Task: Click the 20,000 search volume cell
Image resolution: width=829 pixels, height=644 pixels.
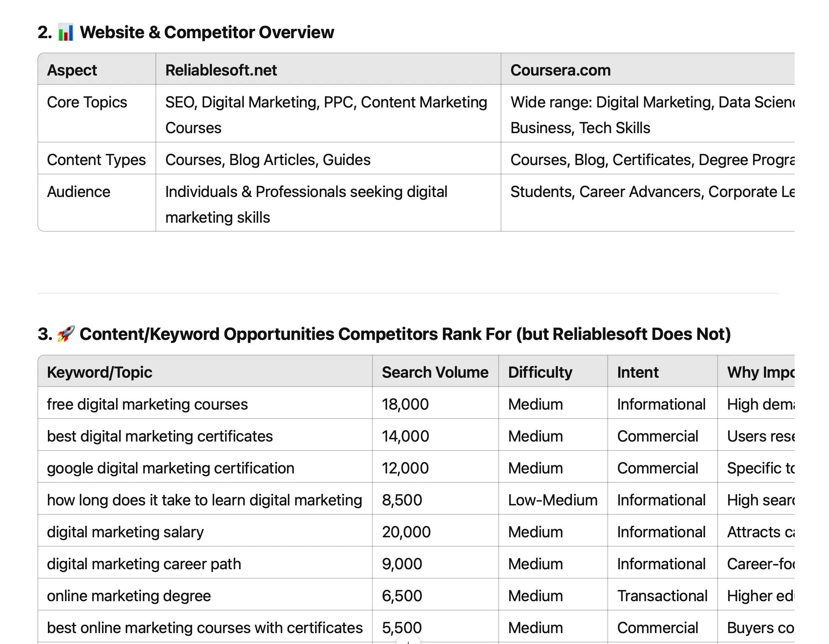Action: coord(406,532)
